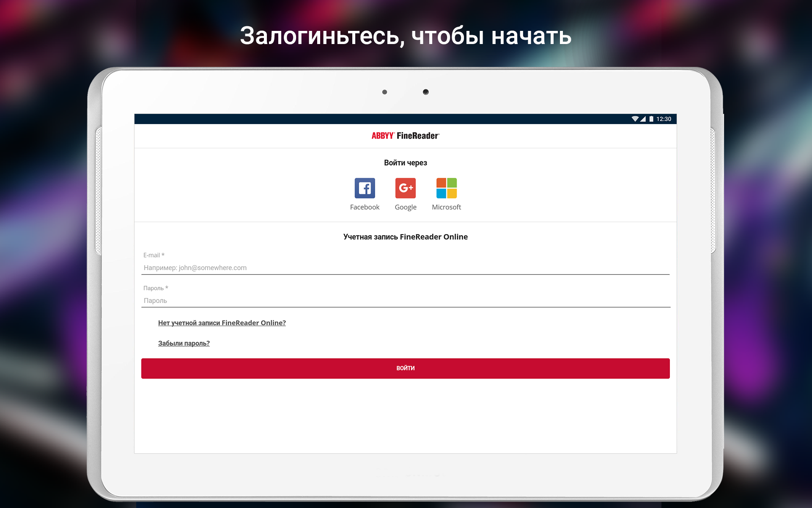Viewport: 812px width, 508px height.
Task: Click the Facebook text label
Action: tap(365, 207)
